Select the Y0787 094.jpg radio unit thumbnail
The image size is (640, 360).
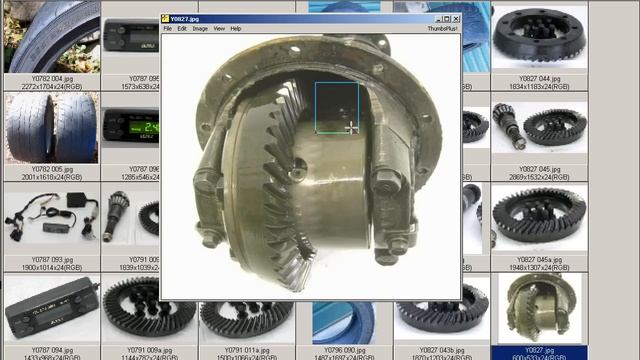coord(52,309)
